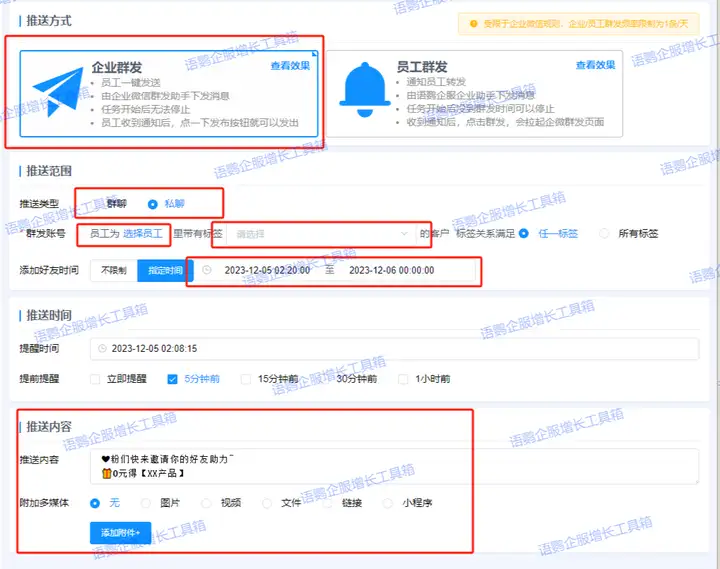
Task: Open the 标签 请选择 dropdown
Action: (x=320, y=234)
